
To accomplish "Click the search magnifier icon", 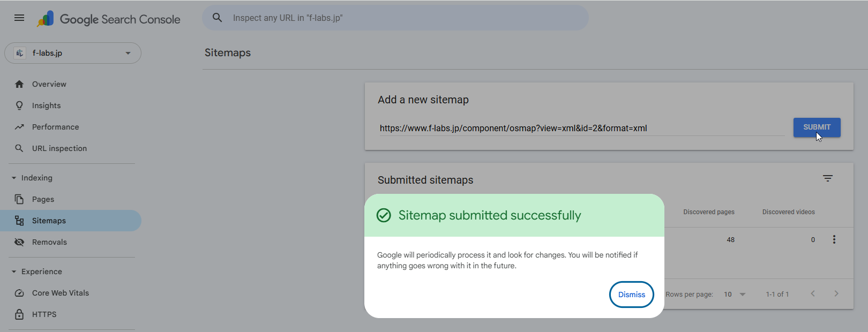I will pos(217,18).
